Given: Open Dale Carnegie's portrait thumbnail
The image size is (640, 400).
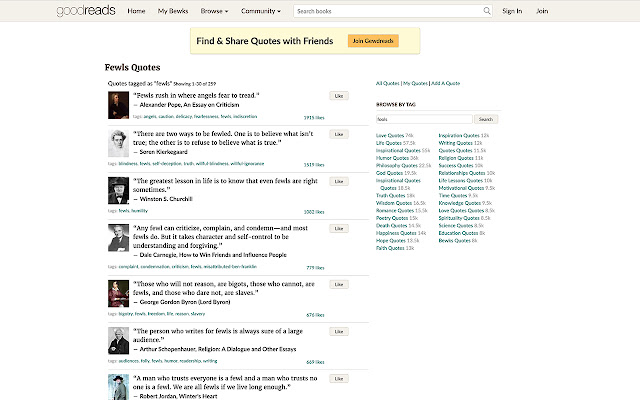Looking at the screenshot, I should pos(118,238).
